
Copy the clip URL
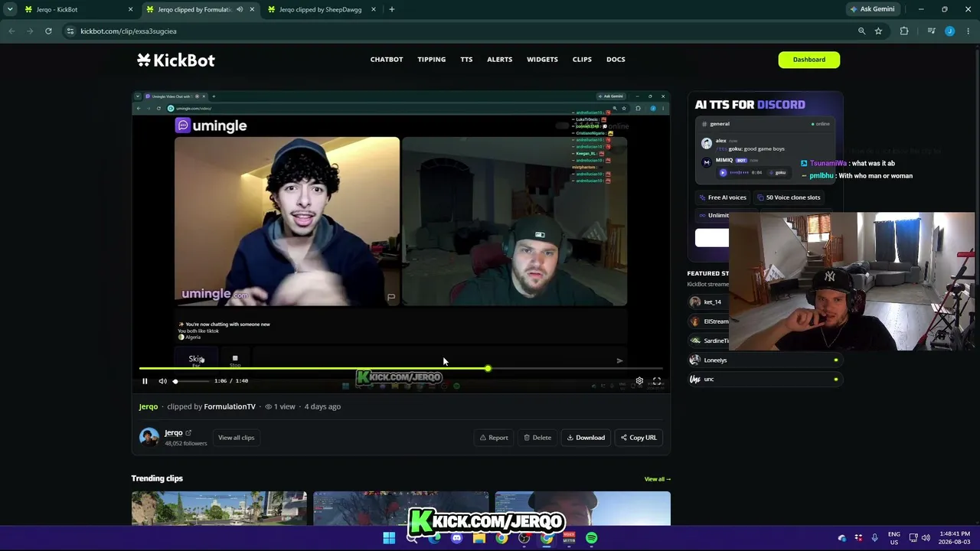click(639, 438)
